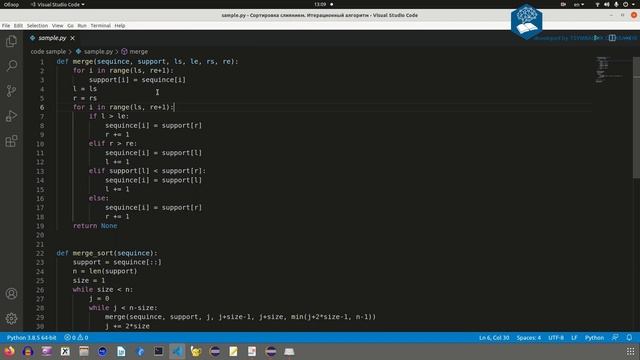Open the Accounts menu in the activity bar

[11, 293]
